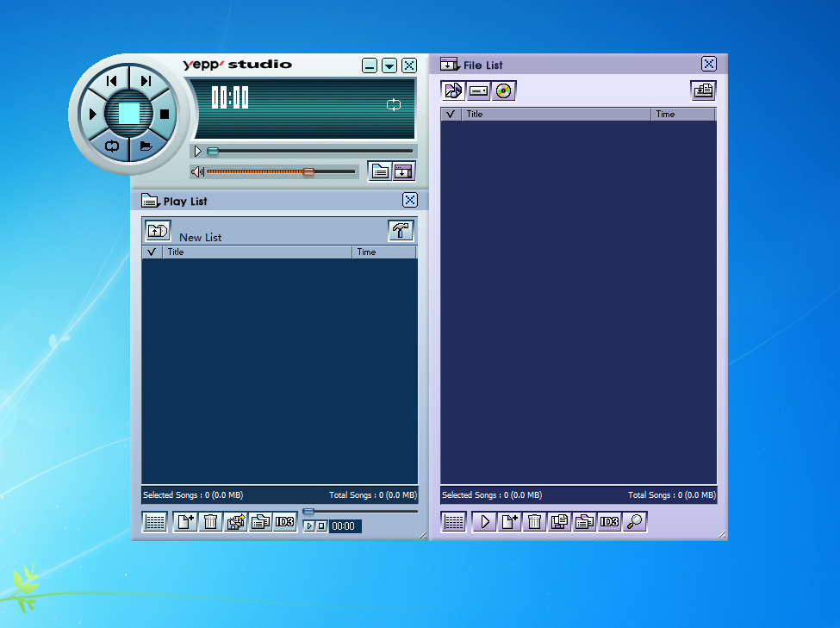Delete selected songs from the Play List
This screenshot has height=628, width=840.
click(x=210, y=522)
